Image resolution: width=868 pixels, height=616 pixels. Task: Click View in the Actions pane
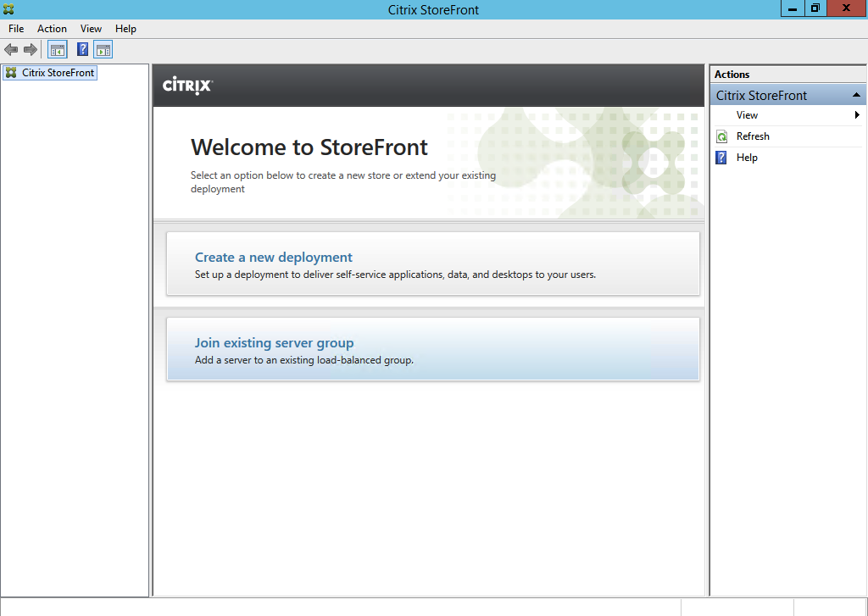[747, 115]
